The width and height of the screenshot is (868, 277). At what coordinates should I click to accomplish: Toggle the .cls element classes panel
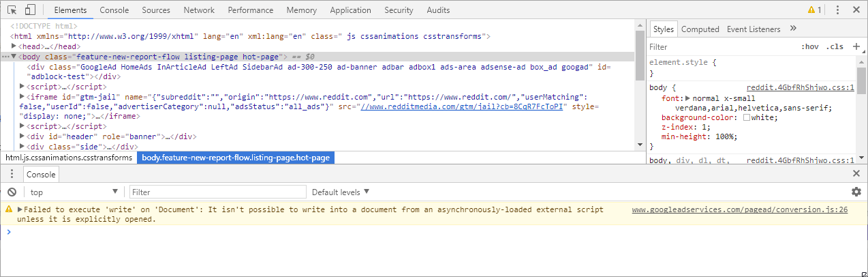834,47
